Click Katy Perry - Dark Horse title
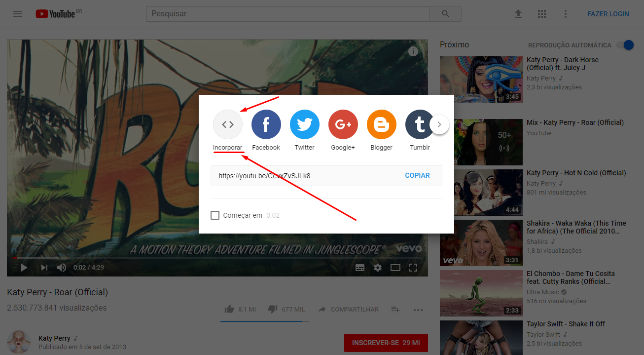The image size is (644, 355). [x=563, y=64]
